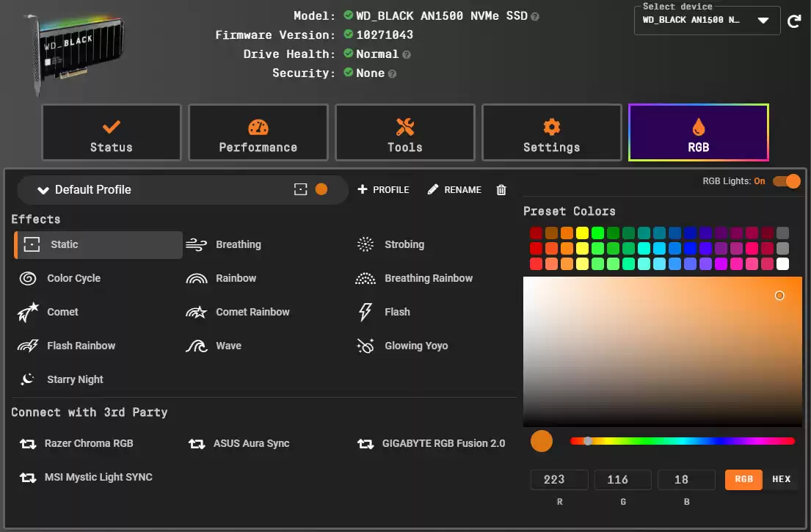
Task: Select RGB color input mode
Action: click(743, 479)
